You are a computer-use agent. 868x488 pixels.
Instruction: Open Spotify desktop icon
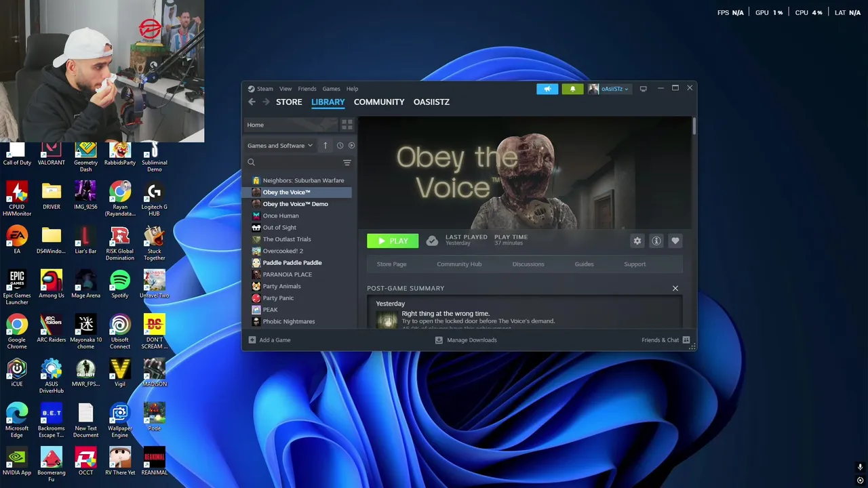pyautogui.click(x=120, y=285)
